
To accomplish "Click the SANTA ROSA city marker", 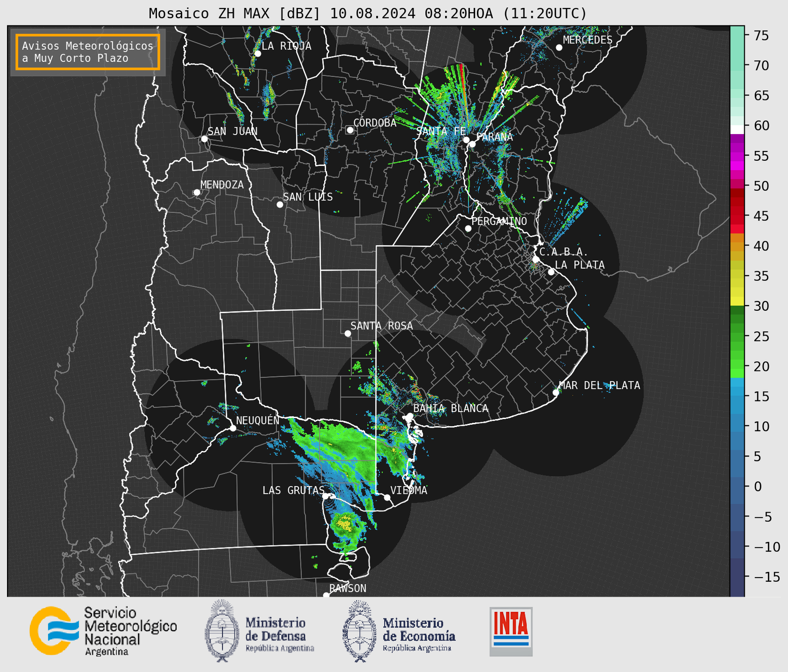I will pos(348,333).
